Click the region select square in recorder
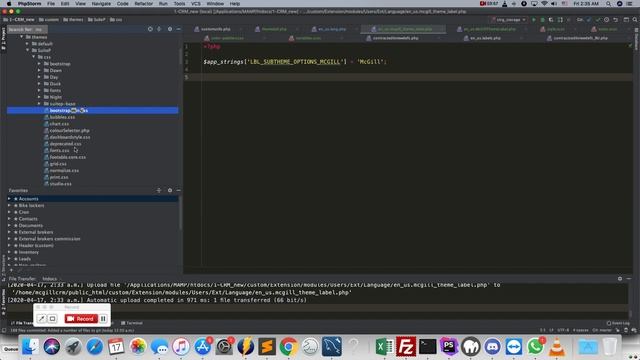Viewport: 640px width, 360px height. pos(52,318)
